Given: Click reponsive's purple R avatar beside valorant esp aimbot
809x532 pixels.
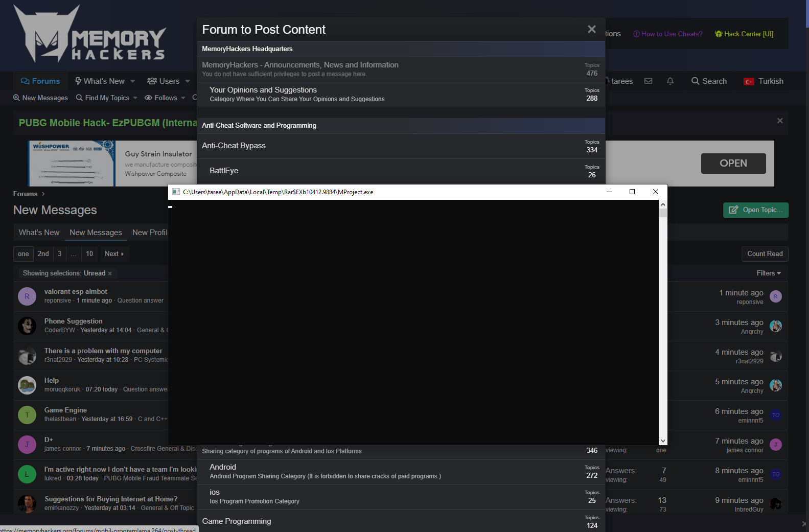Looking at the screenshot, I should pyautogui.click(x=27, y=296).
